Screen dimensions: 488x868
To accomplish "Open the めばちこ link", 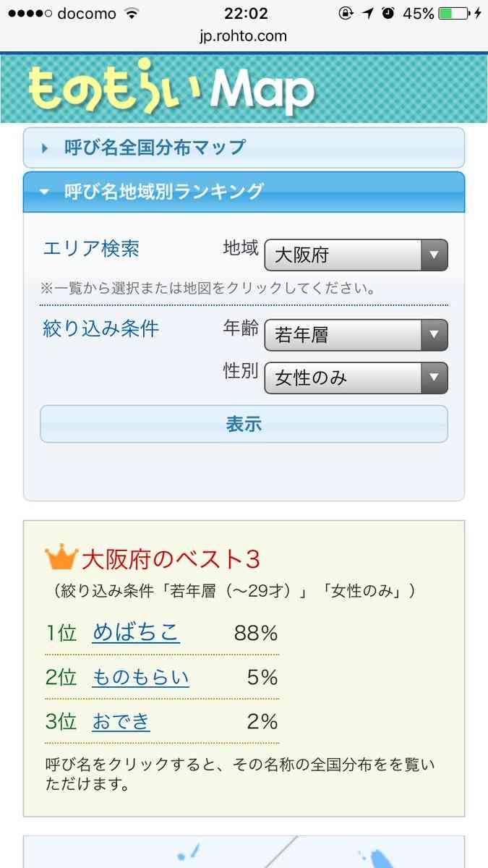I will coord(136,633).
